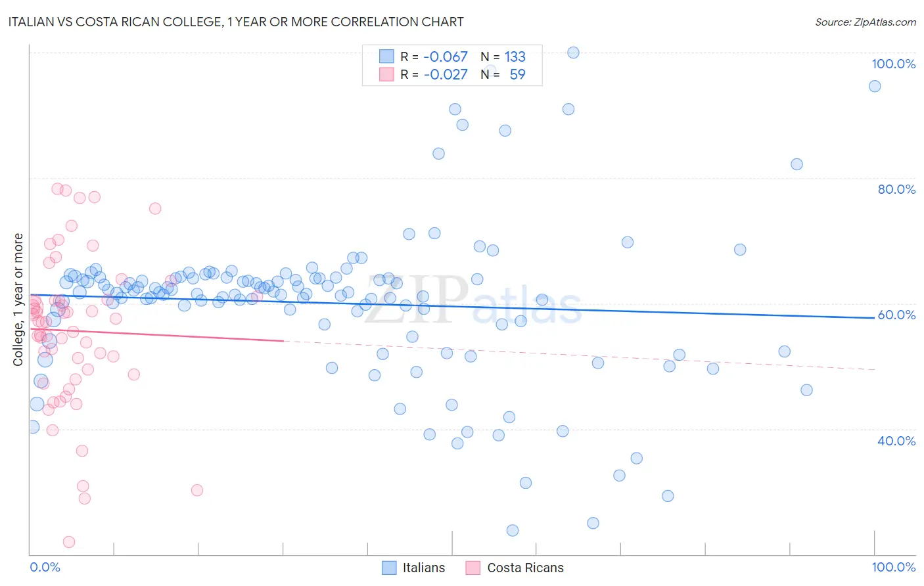Click the pink swatch beside R = -0.027
924x586 pixels.
386,74
